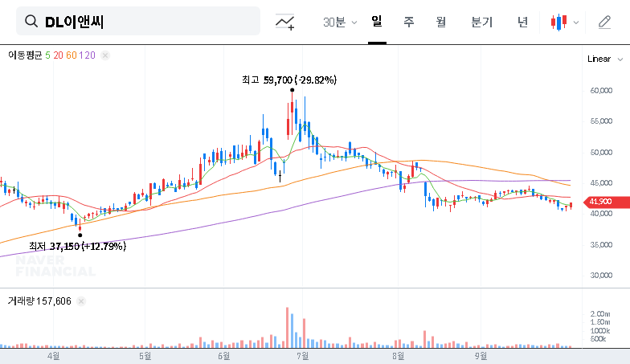Click the 35,000 price axis label
Screen dimensions: 630x364
point(601,245)
